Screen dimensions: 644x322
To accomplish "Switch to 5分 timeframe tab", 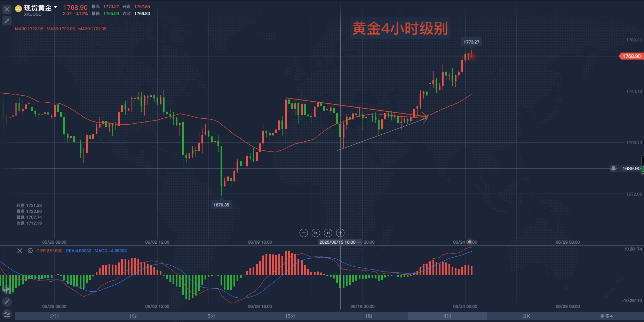I will 212,316.
